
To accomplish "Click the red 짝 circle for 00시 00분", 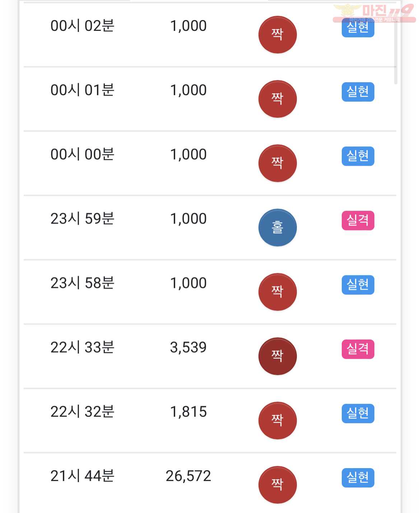I will (277, 163).
